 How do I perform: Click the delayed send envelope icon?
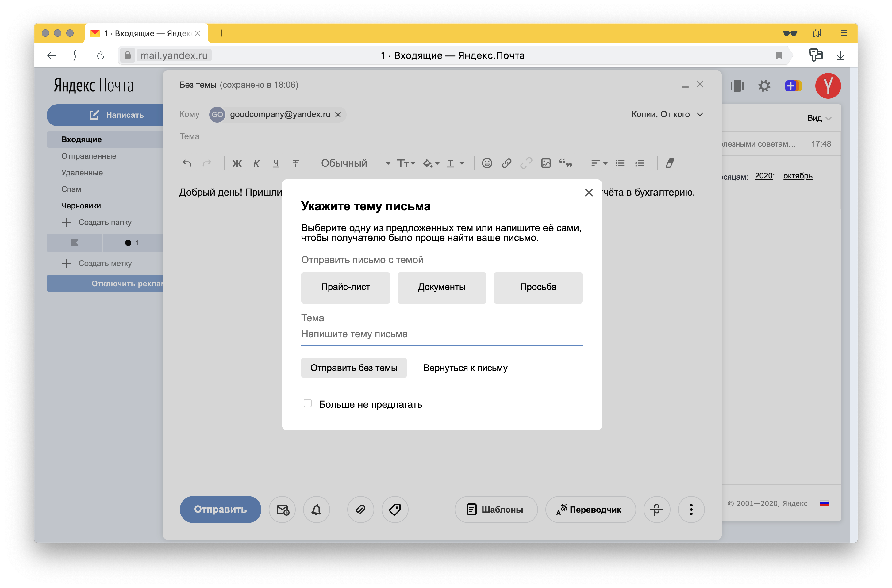282,509
